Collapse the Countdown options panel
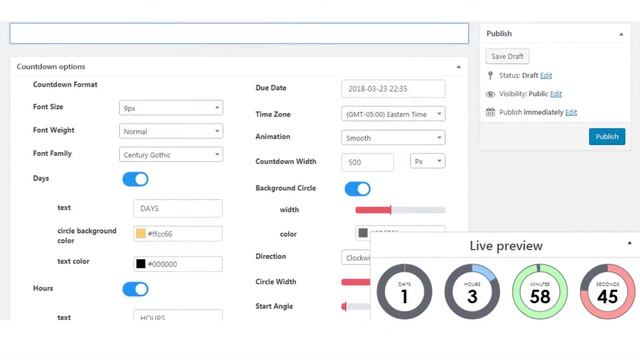 pos(458,67)
